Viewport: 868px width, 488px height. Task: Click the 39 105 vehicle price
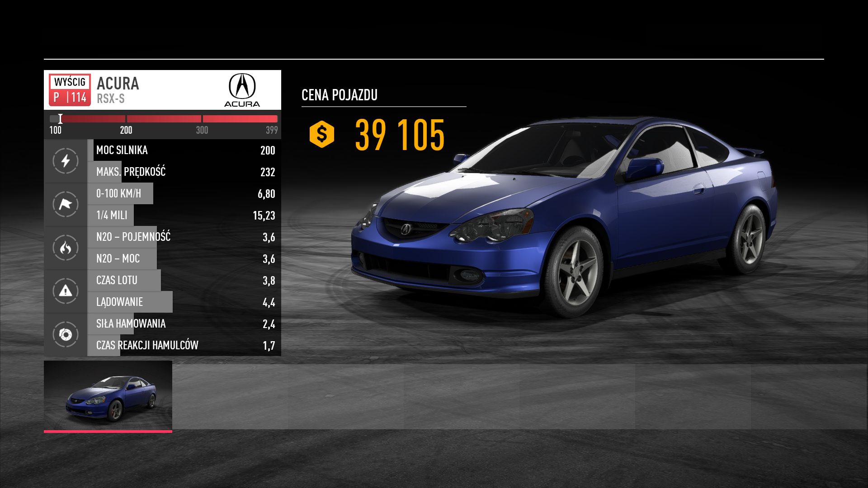point(400,135)
